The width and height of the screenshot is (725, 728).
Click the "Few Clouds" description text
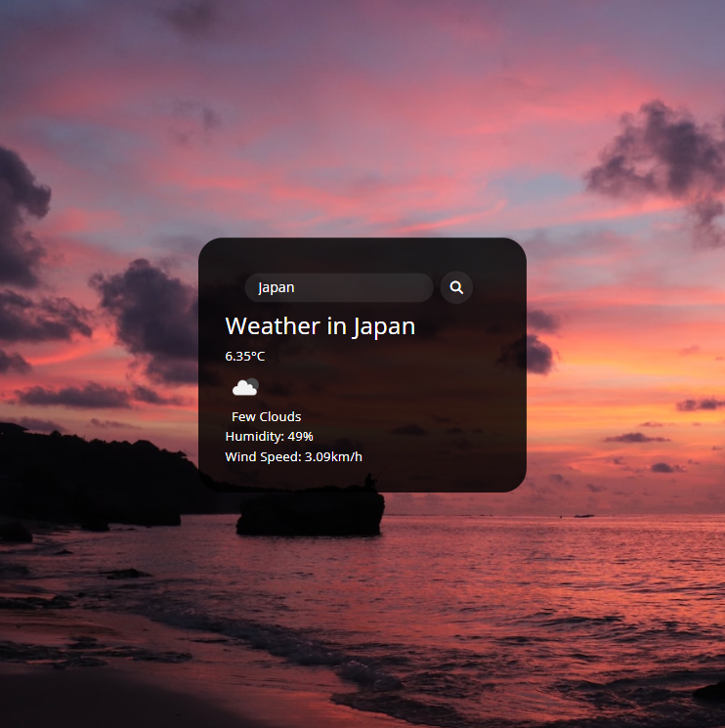[x=267, y=416]
